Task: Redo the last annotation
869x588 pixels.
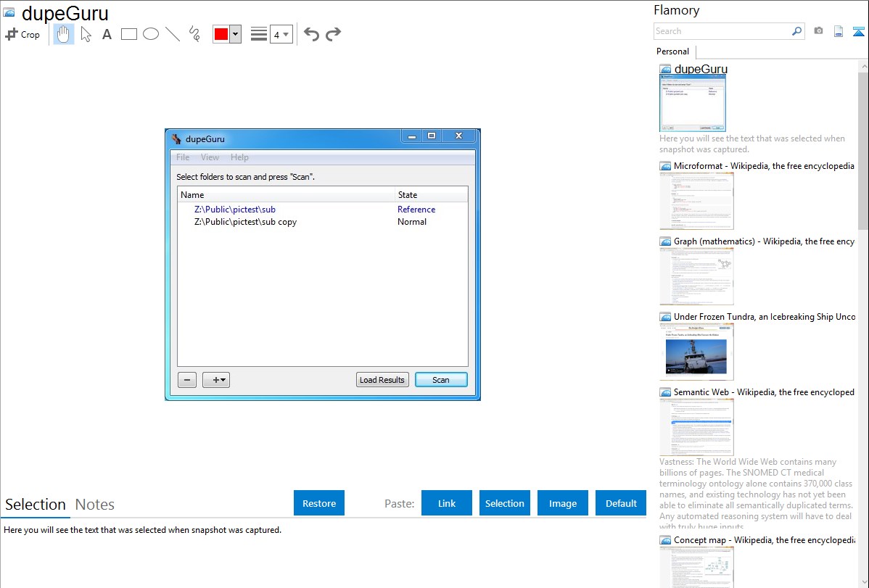Action: click(x=333, y=34)
